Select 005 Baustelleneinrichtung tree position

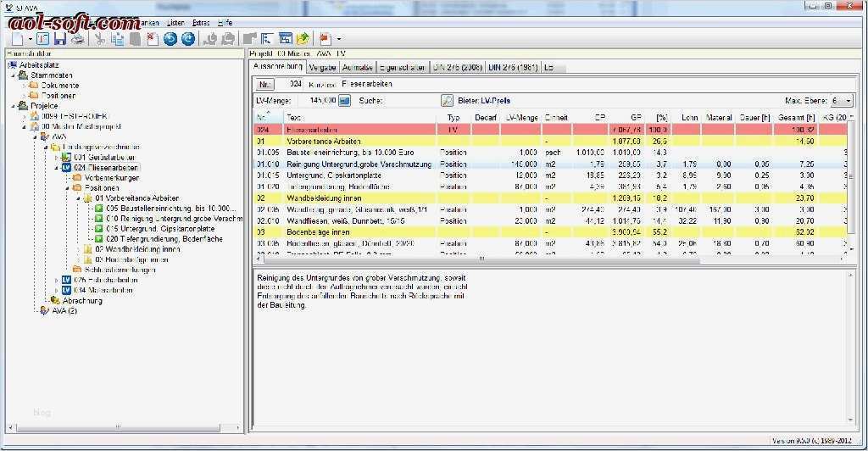point(171,209)
